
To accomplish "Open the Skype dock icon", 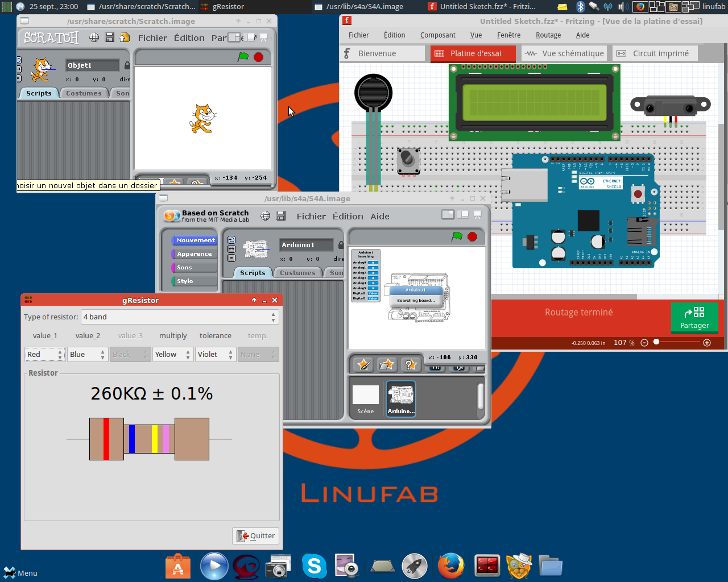I will (x=315, y=566).
